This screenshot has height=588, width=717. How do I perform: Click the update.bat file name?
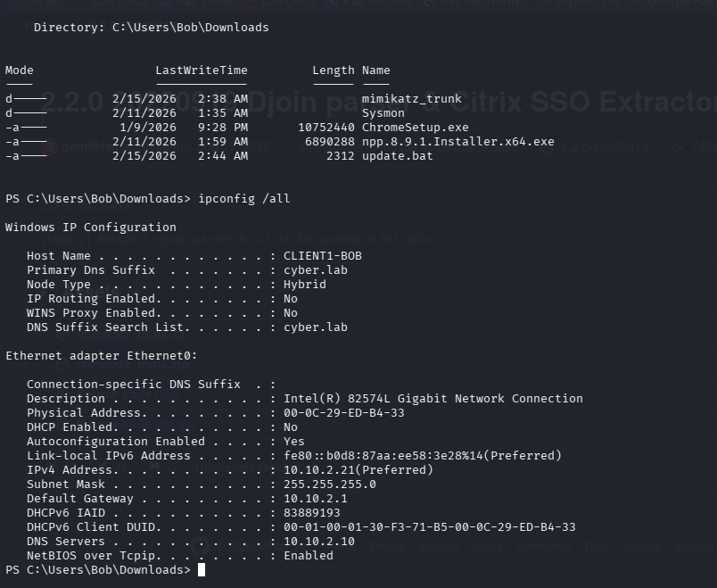397,156
